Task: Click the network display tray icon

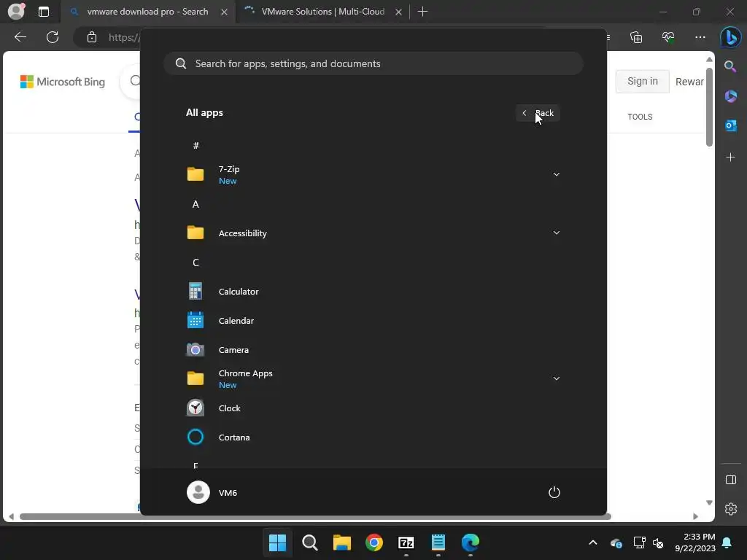Action: 639,542
